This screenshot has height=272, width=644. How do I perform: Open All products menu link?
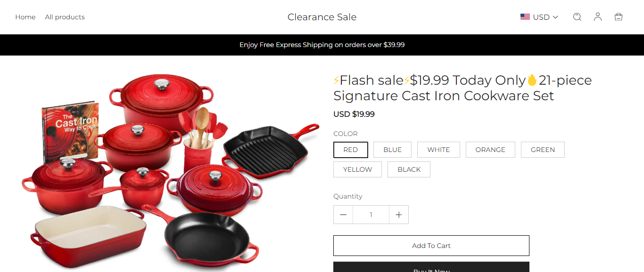(x=65, y=17)
